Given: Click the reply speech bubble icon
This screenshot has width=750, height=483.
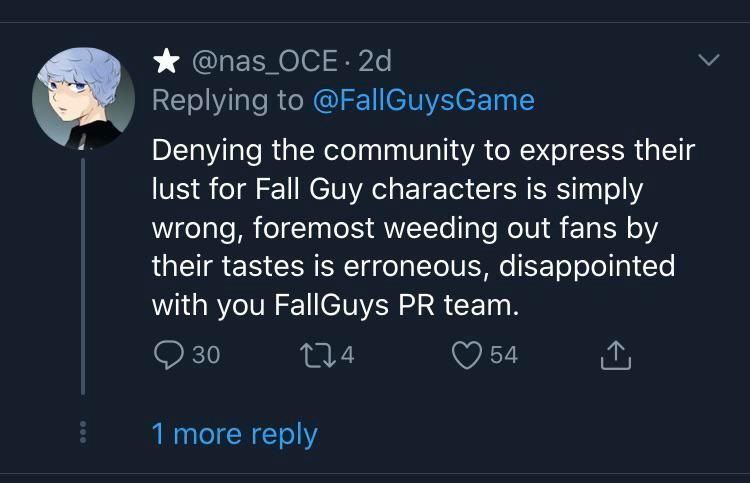Looking at the screenshot, I should click(167, 354).
